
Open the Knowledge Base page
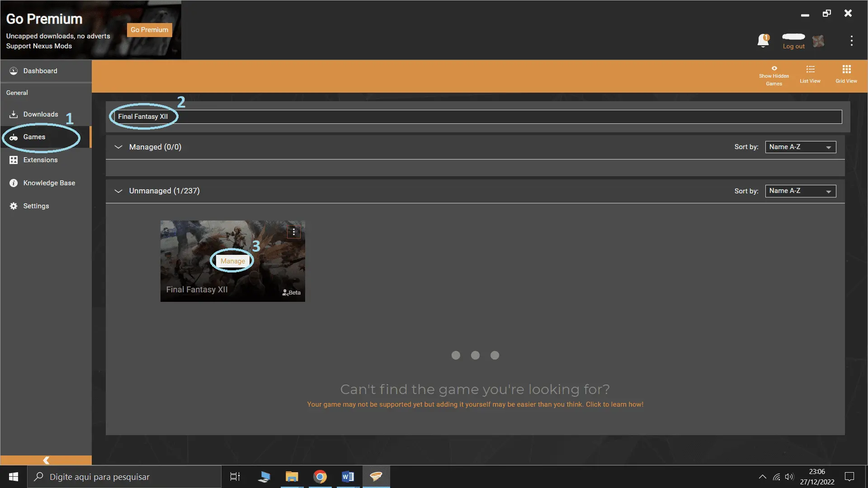pos(46,183)
